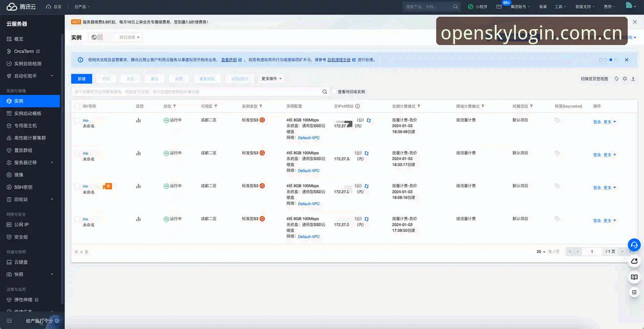Click 切换至页签视图 above the table
Screen dimensions: 644x329
coord(594,79)
